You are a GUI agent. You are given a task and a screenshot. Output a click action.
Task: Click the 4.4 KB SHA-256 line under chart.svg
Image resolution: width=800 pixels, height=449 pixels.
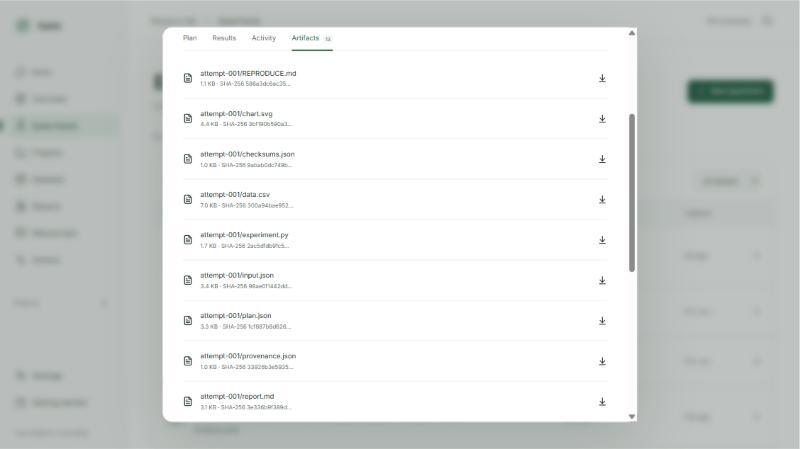point(246,124)
